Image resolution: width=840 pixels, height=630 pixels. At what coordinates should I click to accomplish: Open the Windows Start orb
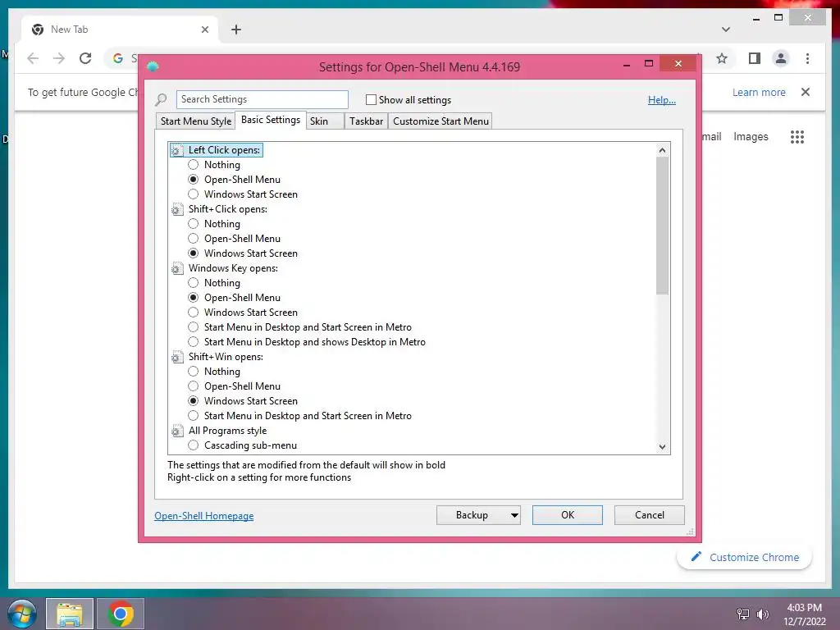tap(22, 614)
